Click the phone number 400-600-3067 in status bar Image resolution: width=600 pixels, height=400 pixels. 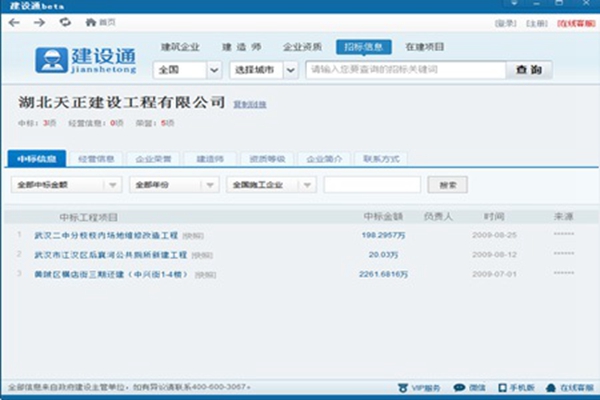click(x=218, y=387)
